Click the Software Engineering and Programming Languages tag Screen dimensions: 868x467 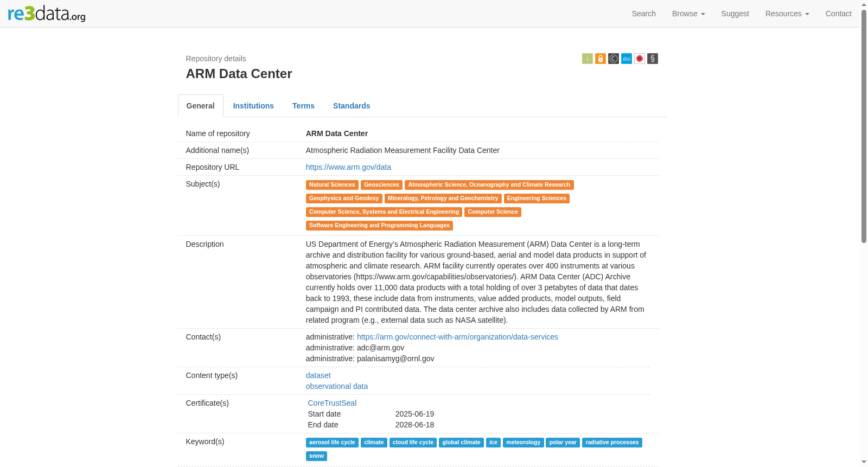[x=379, y=226]
